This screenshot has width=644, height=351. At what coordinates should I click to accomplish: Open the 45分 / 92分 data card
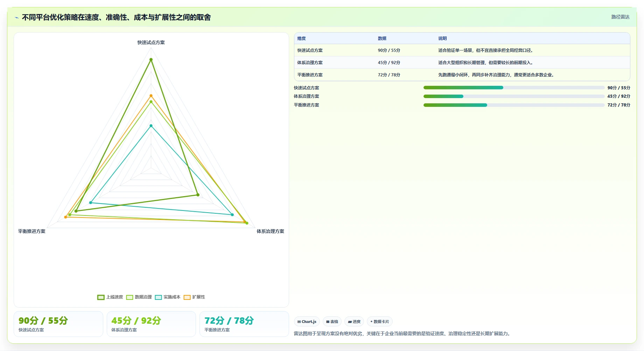(151, 324)
